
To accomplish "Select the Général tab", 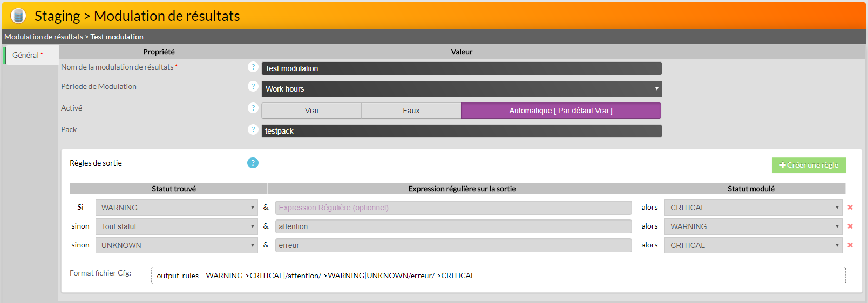I will pos(27,55).
